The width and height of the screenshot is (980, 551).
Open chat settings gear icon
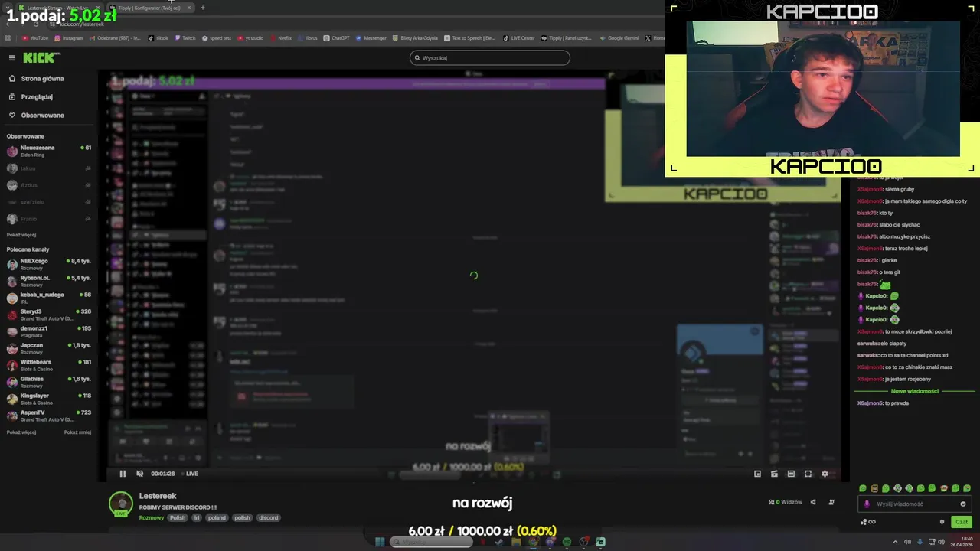tap(942, 522)
